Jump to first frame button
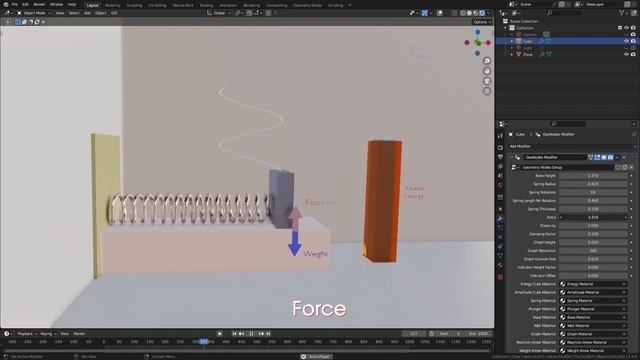This screenshot has width=640, height=360. click(x=234, y=334)
